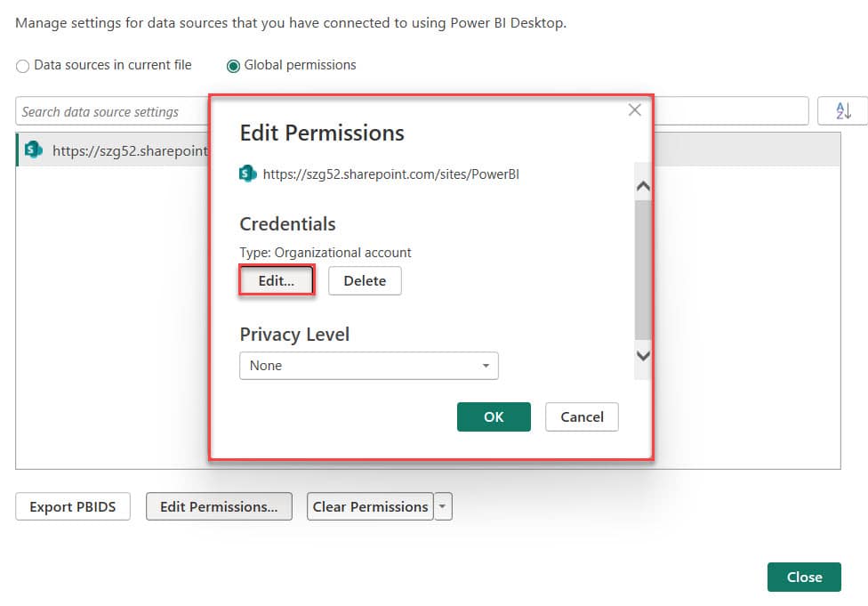The height and width of the screenshot is (606, 868).
Task: Delete the stored credentials
Action: pyautogui.click(x=365, y=281)
